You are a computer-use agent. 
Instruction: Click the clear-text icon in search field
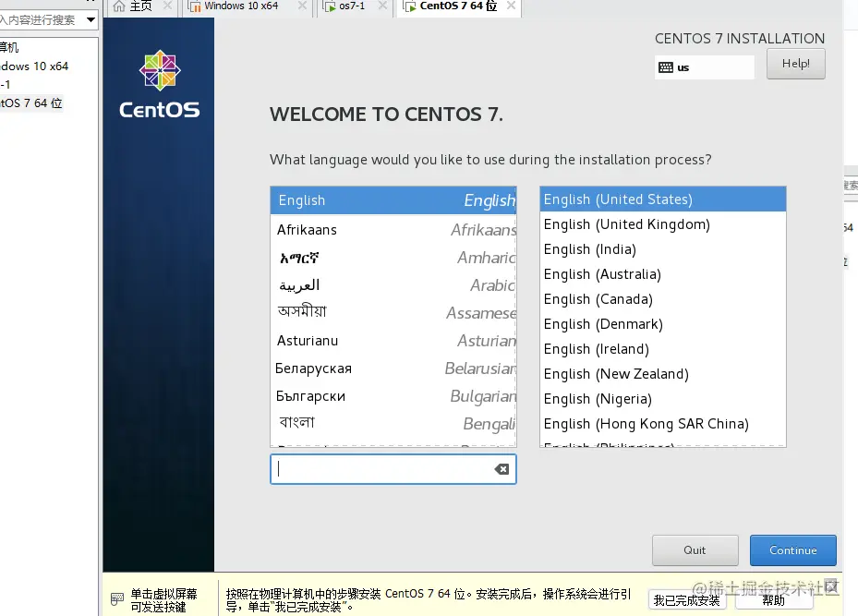tap(502, 469)
